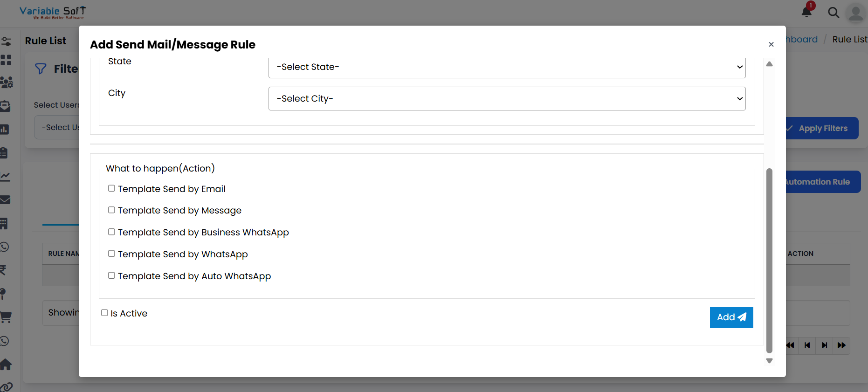Click the City field label
The width and height of the screenshot is (868, 392).
pos(117,93)
